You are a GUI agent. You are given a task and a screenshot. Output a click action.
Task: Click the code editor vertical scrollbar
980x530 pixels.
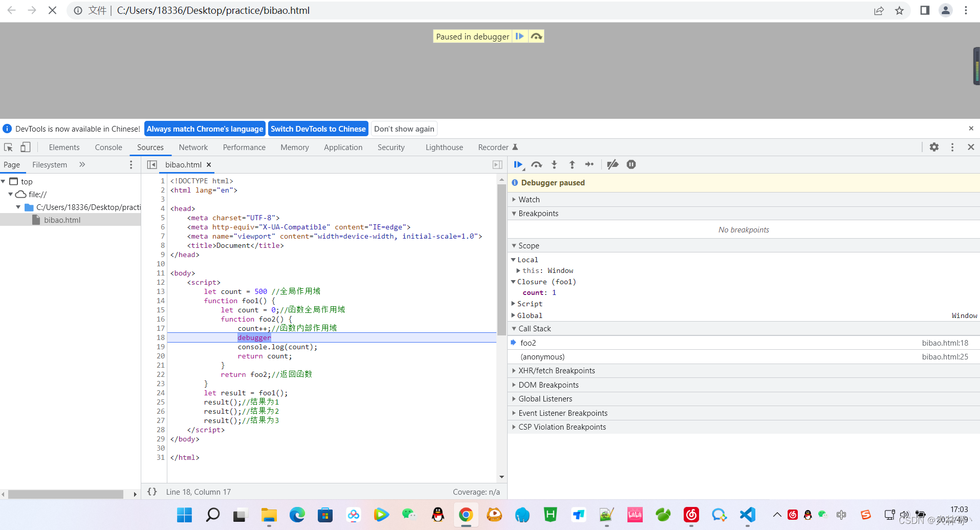click(x=502, y=260)
